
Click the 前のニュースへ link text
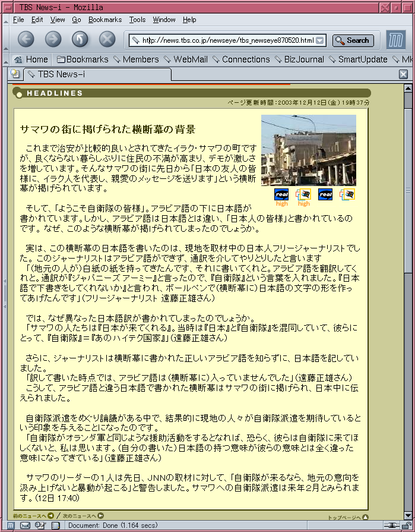pos(30,516)
